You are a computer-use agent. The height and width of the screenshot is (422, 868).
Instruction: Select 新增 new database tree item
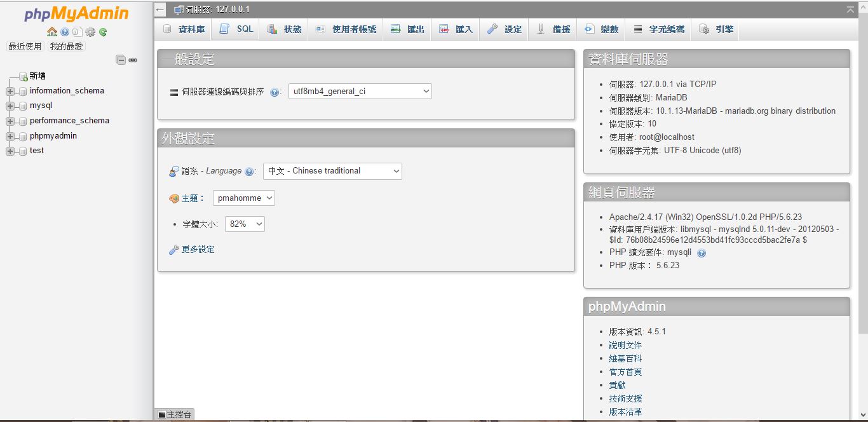coord(37,76)
